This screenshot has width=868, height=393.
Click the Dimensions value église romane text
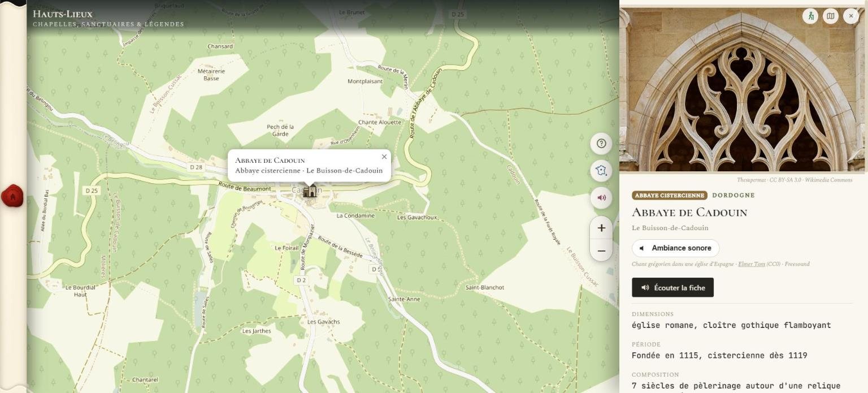coord(731,325)
